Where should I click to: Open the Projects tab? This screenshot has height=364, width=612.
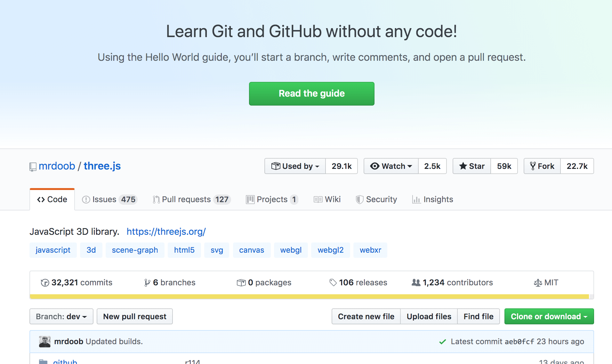click(x=272, y=199)
